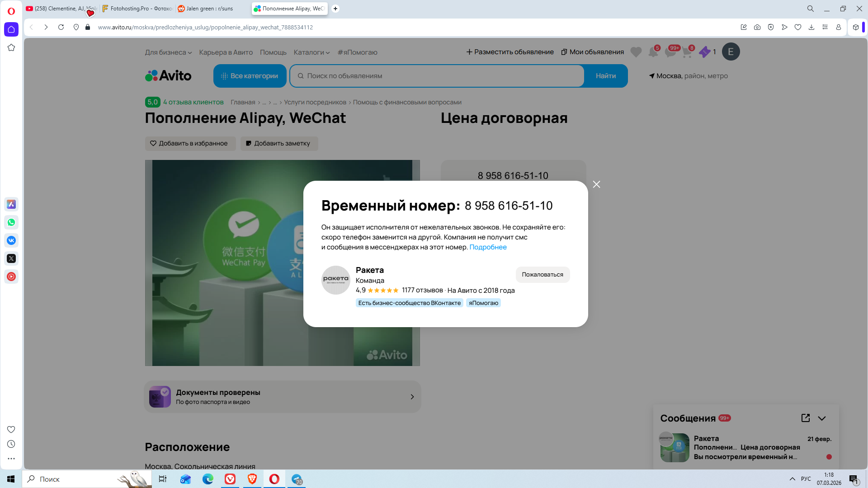Pop out the Messages widget
The width and height of the screenshot is (868, 488).
pyautogui.click(x=805, y=418)
